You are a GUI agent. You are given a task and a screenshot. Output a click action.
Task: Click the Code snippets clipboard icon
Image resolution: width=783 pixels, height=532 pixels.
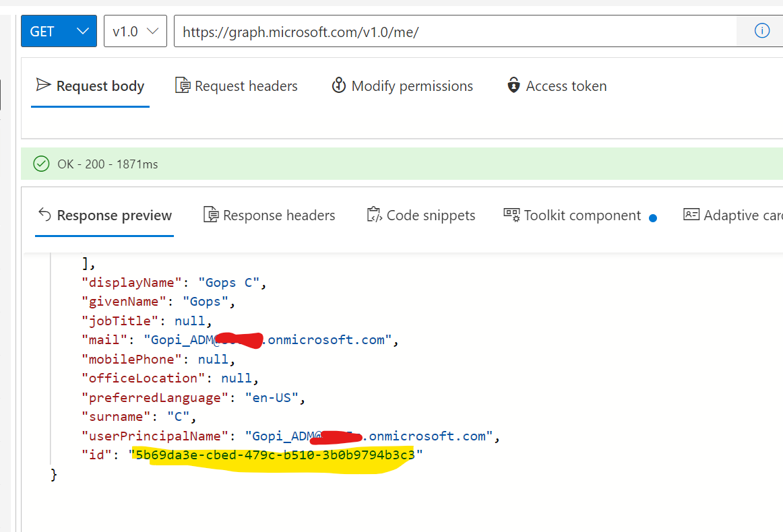tap(375, 215)
